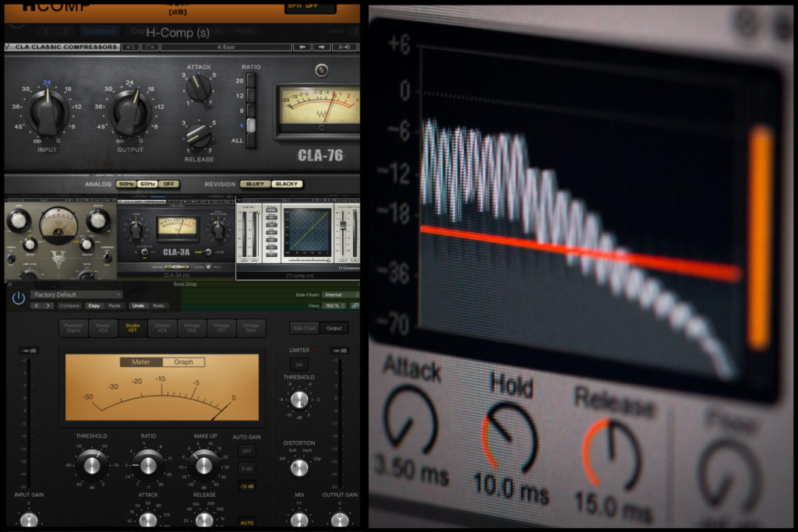Click the CLA-76 VU meter display

pos(320,106)
